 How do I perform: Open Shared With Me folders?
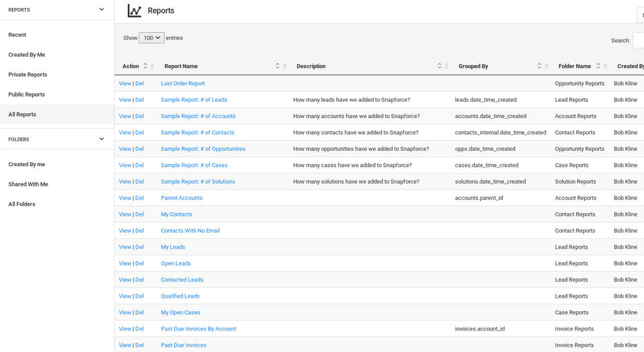[x=28, y=184]
